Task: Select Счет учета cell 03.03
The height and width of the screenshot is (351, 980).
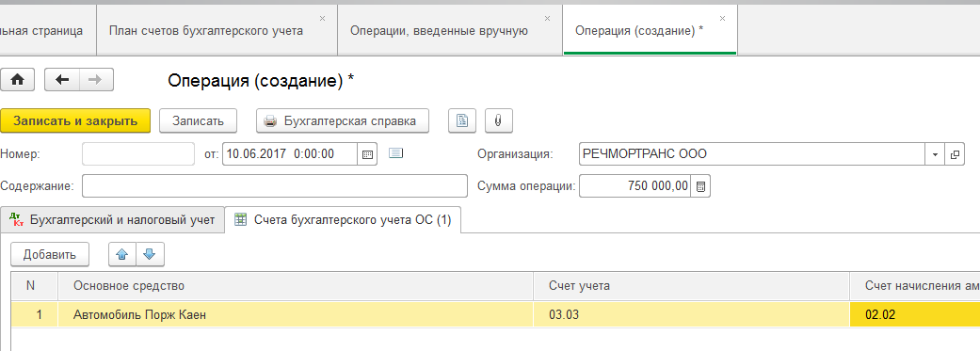Action: coord(691,315)
